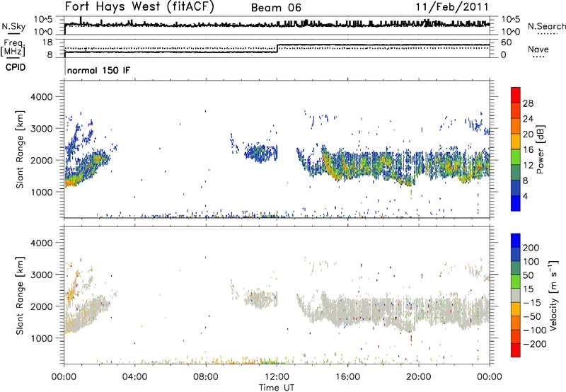The height and width of the screenshot is (392, 566).
Task: Click the frequency step at 12:00 UT
Action: coord(277,48)
